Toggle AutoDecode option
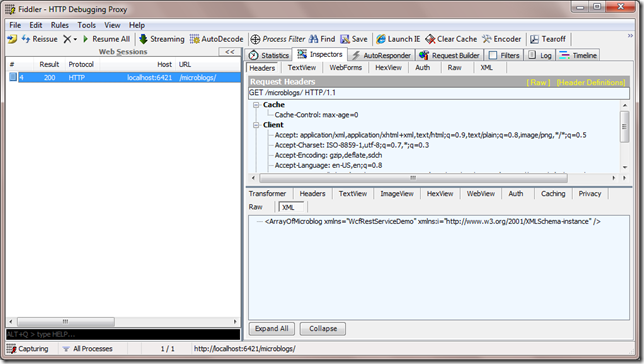Screen dimensions: 644x364 (x=216, y=39)
